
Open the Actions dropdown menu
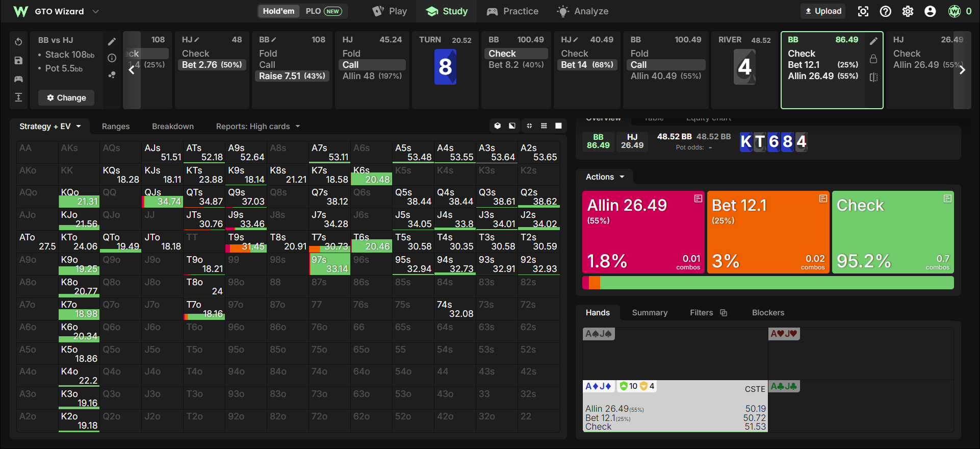(605, 177)
